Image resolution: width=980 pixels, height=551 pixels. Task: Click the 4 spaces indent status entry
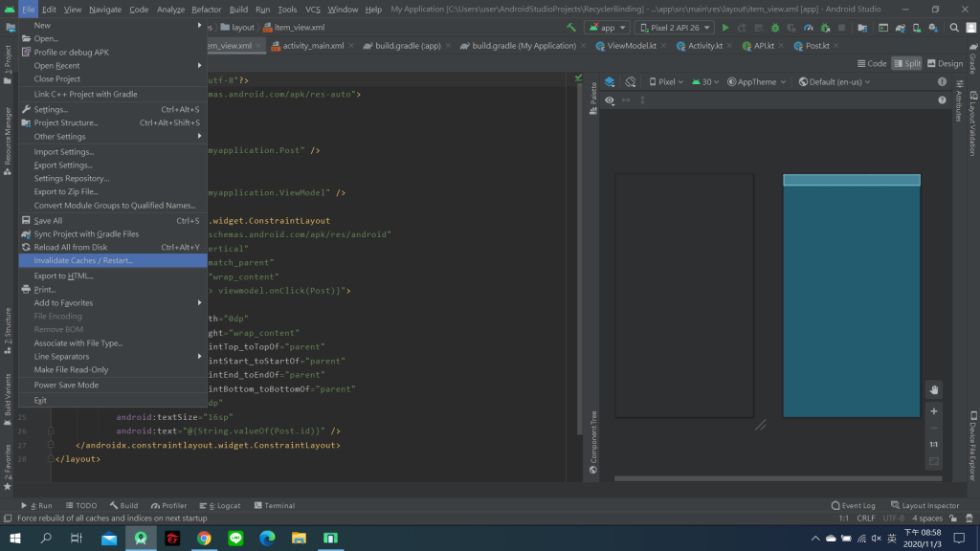click(926, 518)
